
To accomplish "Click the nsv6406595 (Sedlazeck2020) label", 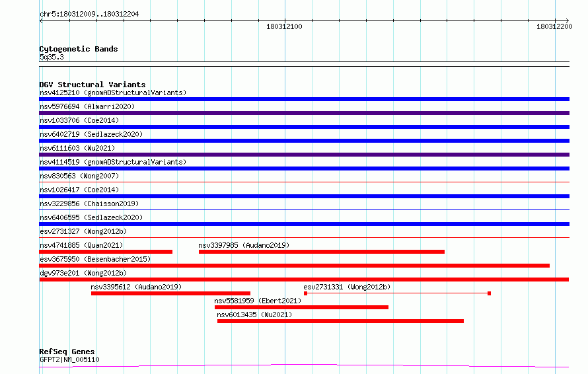I will (x=91, y=217).
